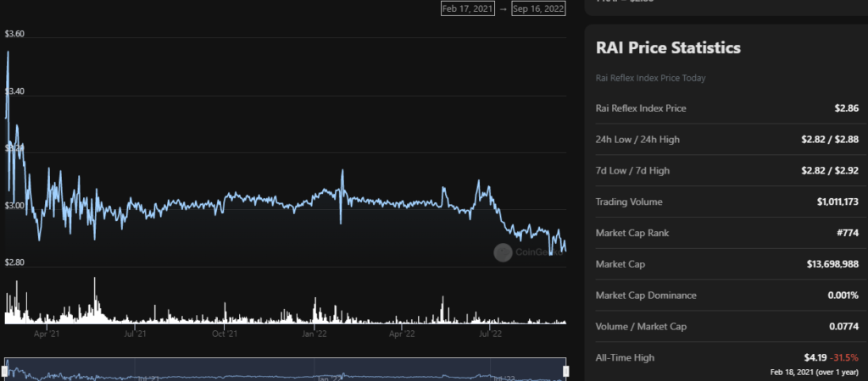Click the Market Cap Rank #774 value
The width and height of the screenshot is (868, 381).
(x=845, y=234)
